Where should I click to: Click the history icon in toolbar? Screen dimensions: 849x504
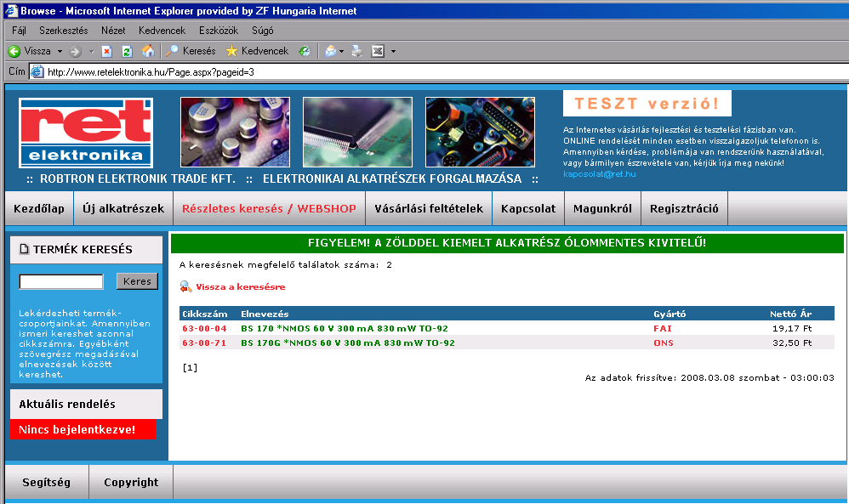[x=305, y=51]
